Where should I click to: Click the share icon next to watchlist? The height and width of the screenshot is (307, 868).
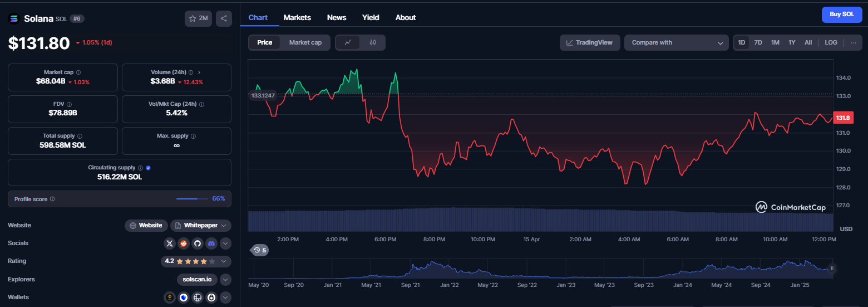coord(224,18)
